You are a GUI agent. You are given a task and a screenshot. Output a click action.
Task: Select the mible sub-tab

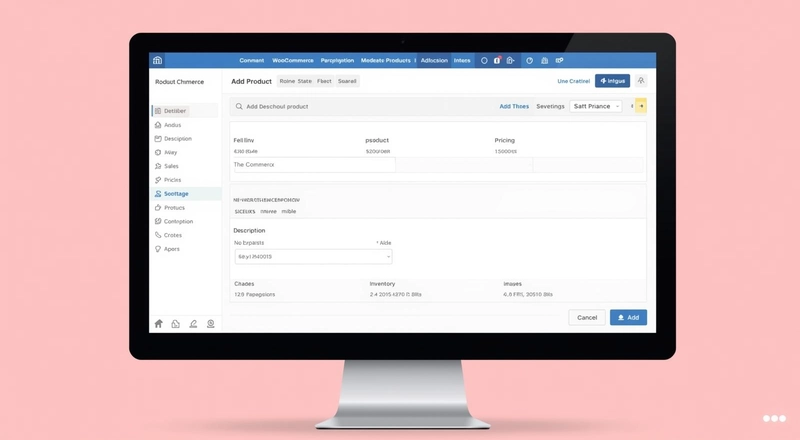coord(289,211)
